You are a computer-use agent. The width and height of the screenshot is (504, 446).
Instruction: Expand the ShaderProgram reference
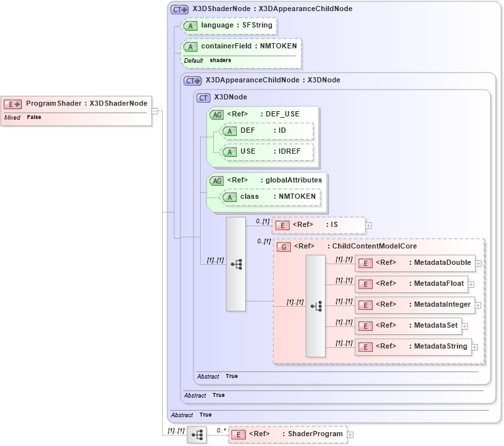(x=350, y=435)
